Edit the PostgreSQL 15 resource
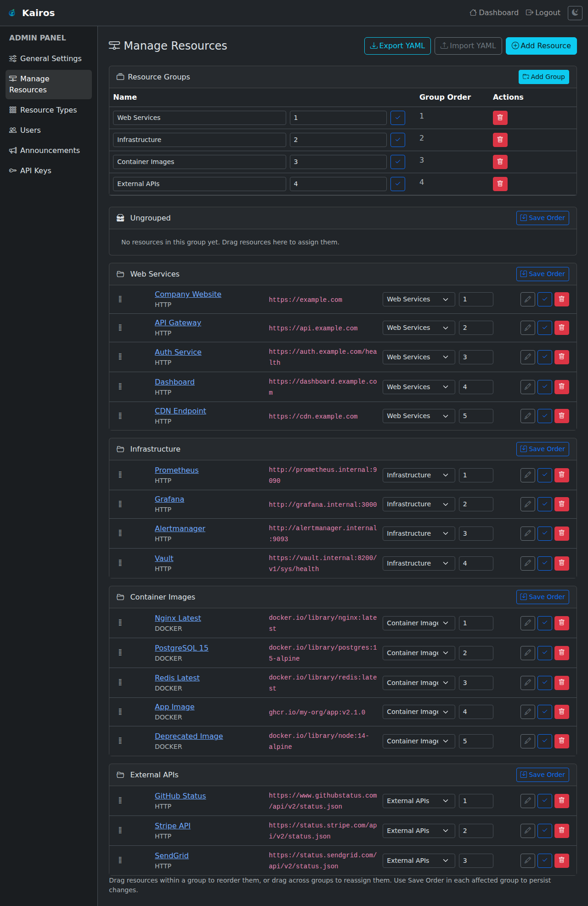Viewport: 588px width, 906px height. (x=527, y=653)
